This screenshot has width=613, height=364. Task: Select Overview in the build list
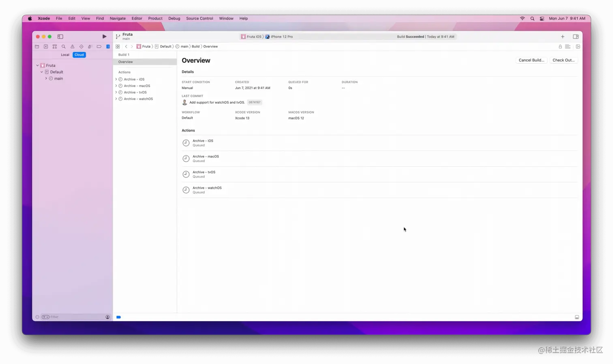[145, 62]
